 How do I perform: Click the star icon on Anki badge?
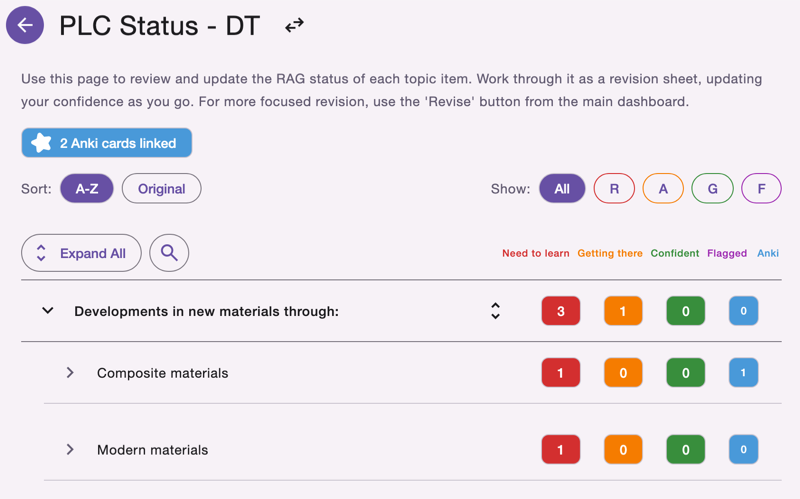point(41,143)
